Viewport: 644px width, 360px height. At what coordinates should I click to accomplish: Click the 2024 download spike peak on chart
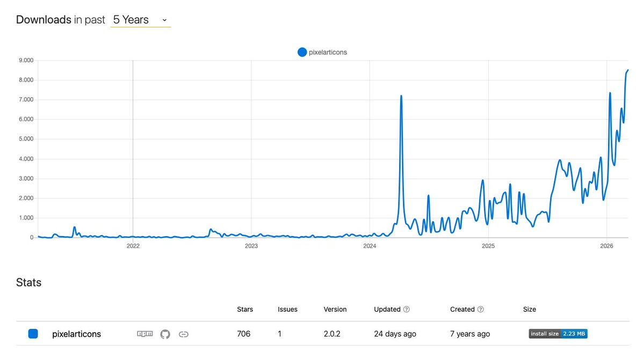pos(401,97)
